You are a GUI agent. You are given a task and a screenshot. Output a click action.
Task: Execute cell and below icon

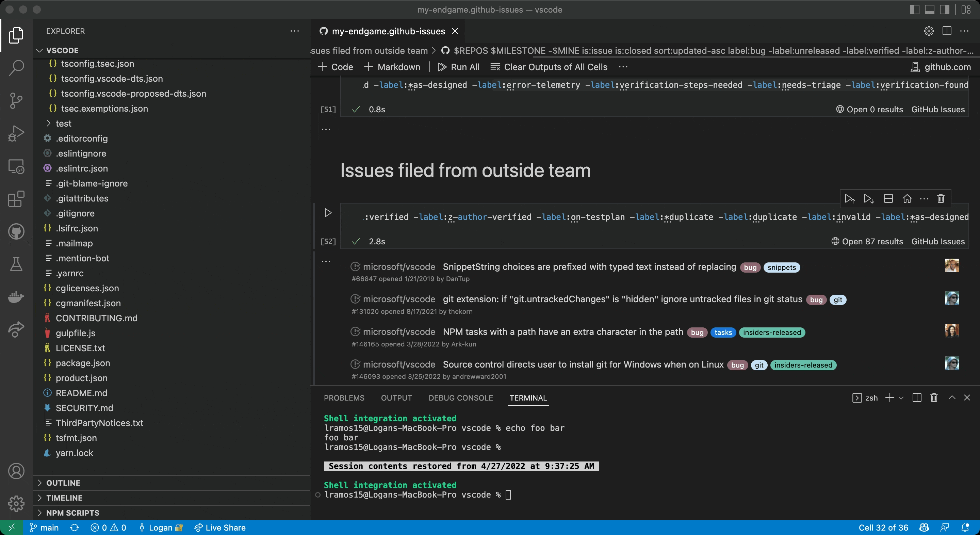(x=869, y=199)
